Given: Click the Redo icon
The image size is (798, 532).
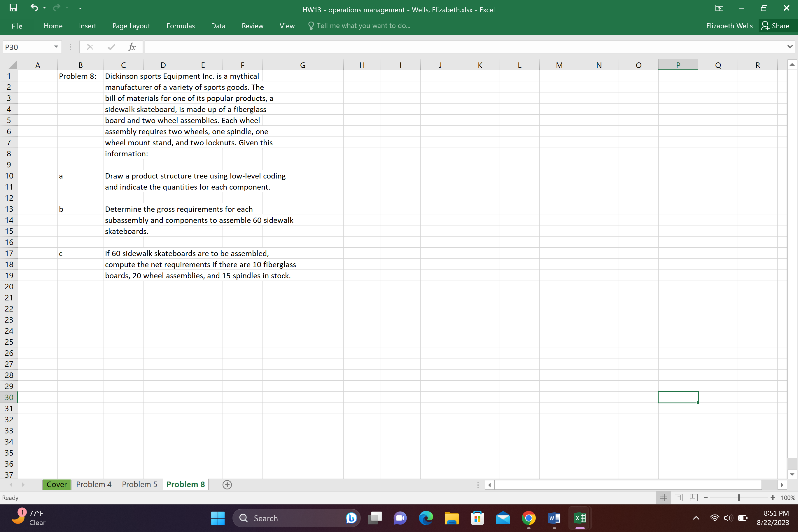Looking at the screenshot, I should point(57,8).
